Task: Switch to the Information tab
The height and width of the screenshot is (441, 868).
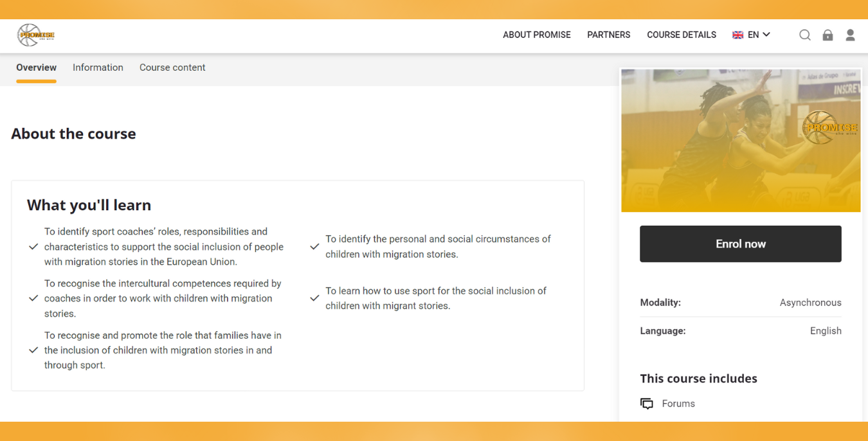Action: pyautogui.click(x=98, y=67)
